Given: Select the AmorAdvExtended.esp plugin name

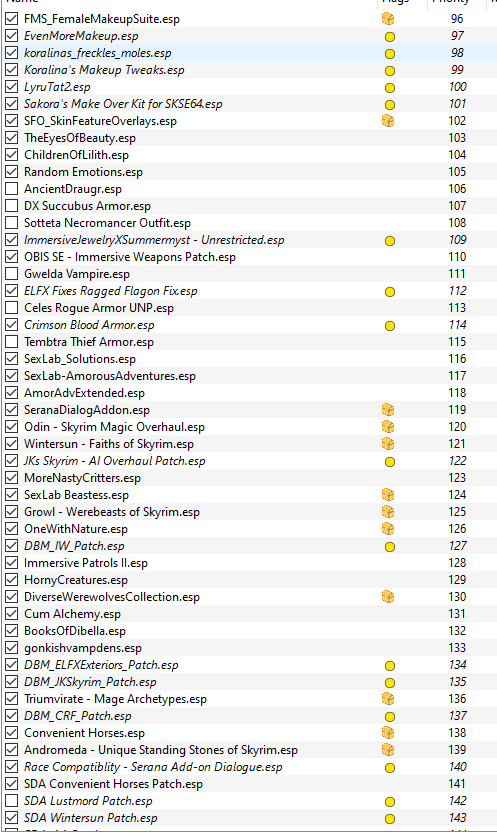Looking at the screenshot, I should pyautogui.click(x=84, y=393).
